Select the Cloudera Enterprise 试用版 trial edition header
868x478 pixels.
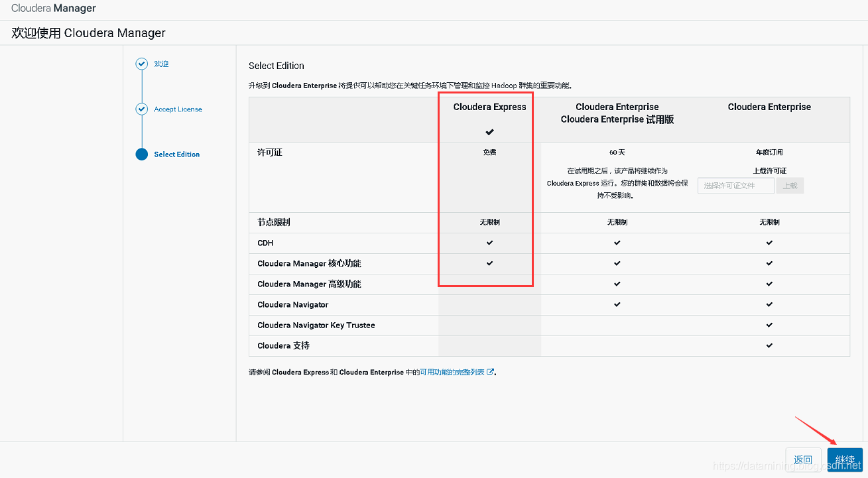click(x=617, y=113)
